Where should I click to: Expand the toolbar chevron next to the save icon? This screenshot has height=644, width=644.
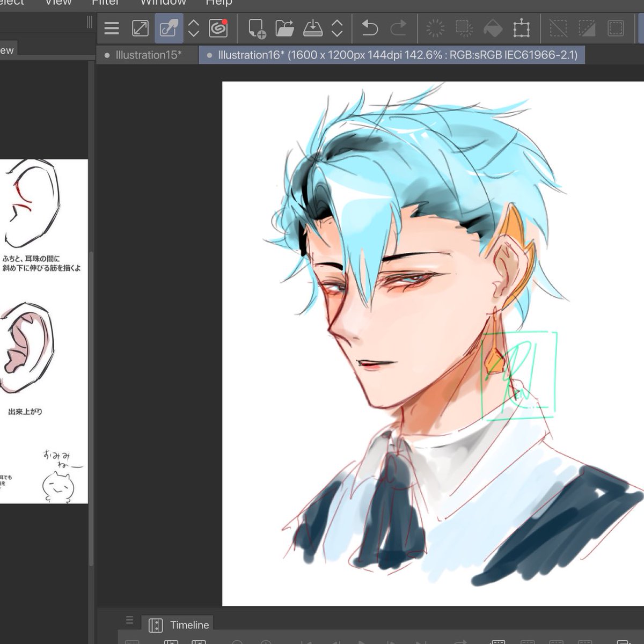click(338, 28)
